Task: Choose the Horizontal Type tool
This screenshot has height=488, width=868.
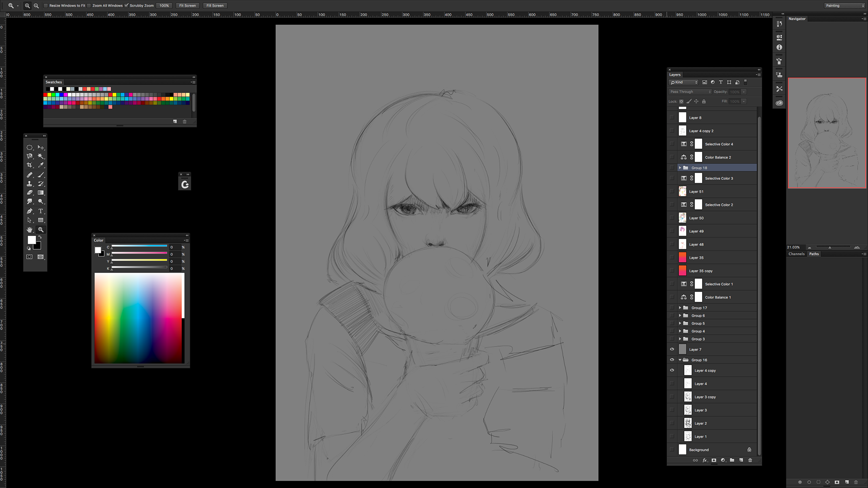Action: point(41,211)
